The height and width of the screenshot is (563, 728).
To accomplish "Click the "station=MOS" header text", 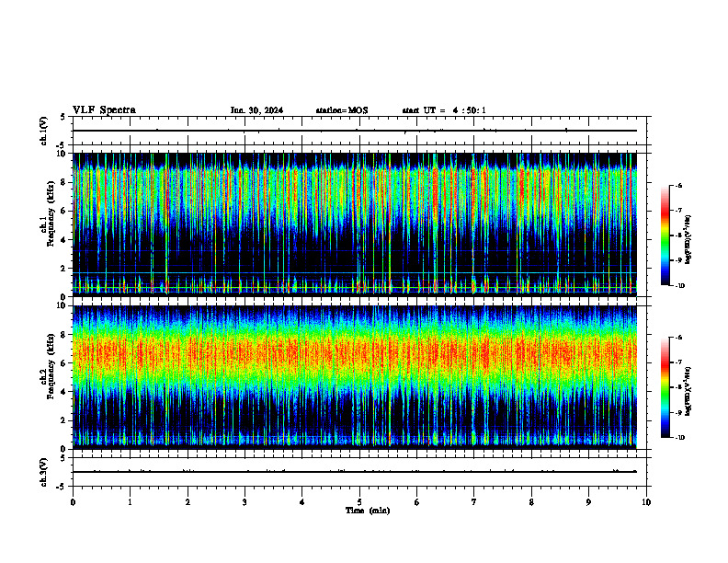I will point(342,110).
